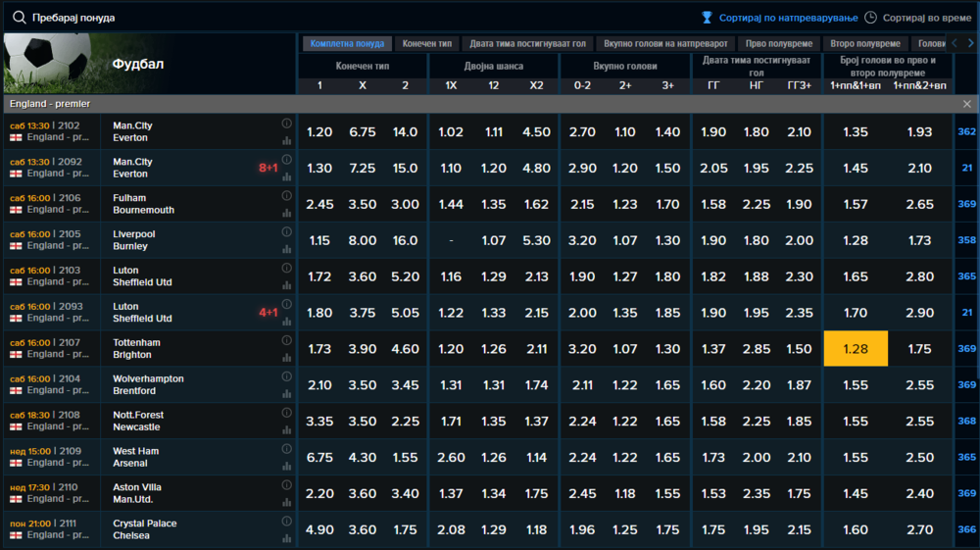Image resolution: width=980 pixels, height=550 pixels.
Task: Deselect highlighted 1.28 odds for Tottenham Brighton
Action: tap(856, 349)
